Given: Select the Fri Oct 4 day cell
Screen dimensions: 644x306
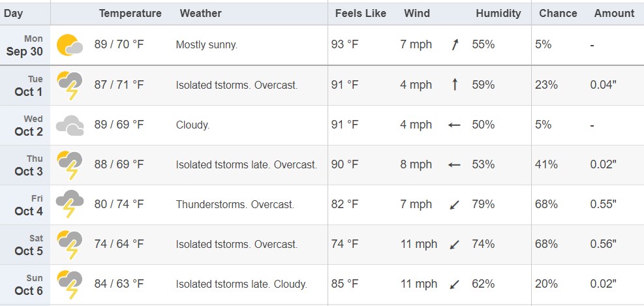Looking at the screenshot, I should (25, 205).
